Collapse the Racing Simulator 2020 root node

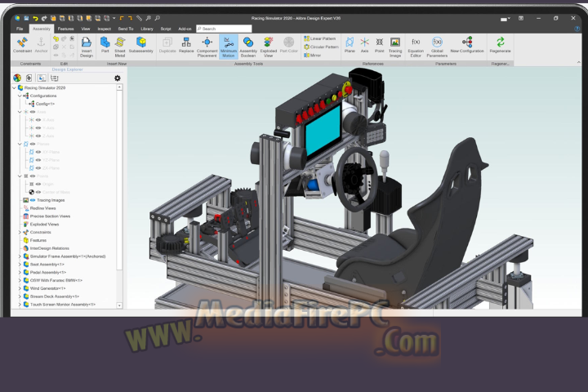click(14, 87)
